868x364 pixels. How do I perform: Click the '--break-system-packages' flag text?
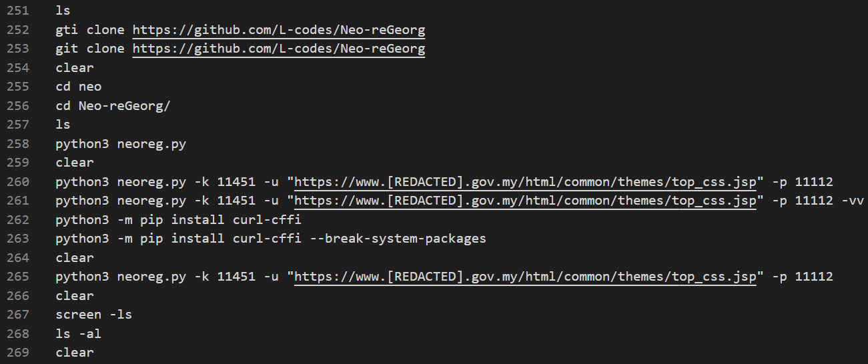click(x=398, y=238)
